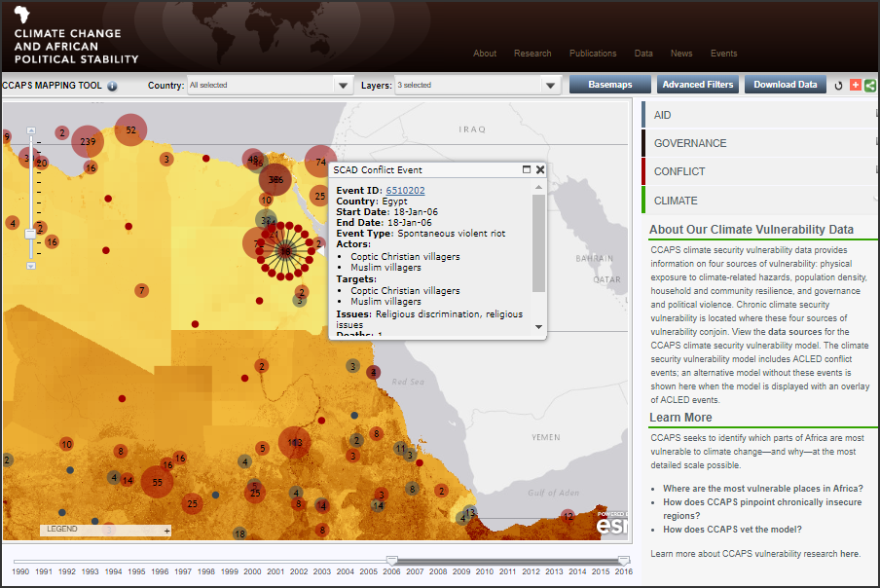The image size is (880, 588).
Task: Click the Download Data button
Action: click(785, 85)
